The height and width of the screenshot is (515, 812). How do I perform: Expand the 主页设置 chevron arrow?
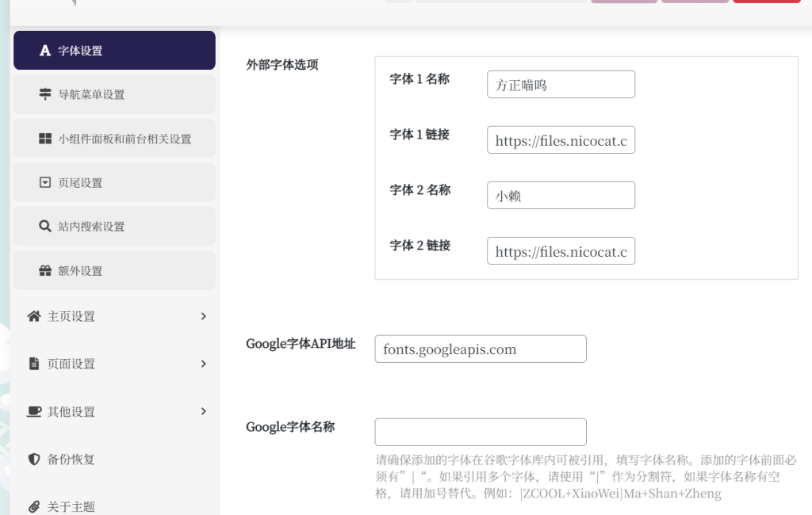[x=204, y=316]
